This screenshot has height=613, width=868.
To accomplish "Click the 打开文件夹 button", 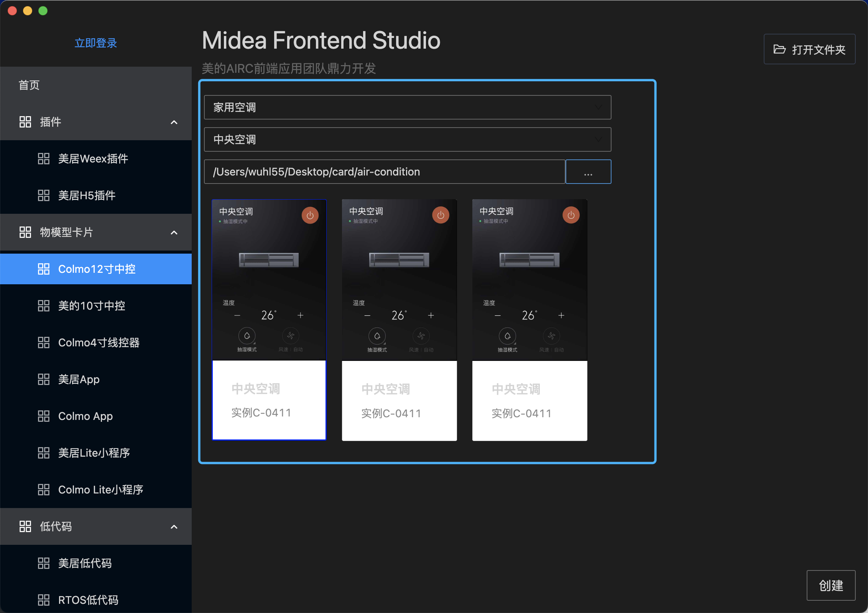I will coord(809,49).
